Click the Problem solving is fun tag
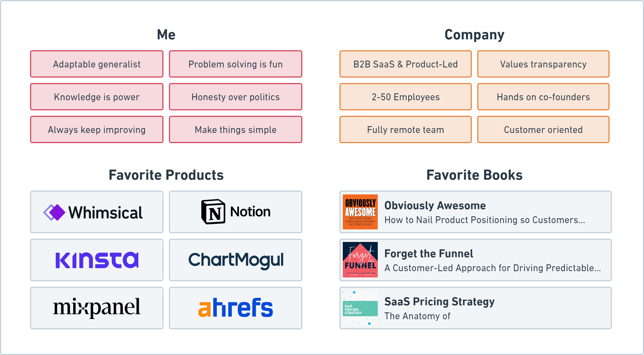Viewport: 644px width, 355px height. pos(235,64)
